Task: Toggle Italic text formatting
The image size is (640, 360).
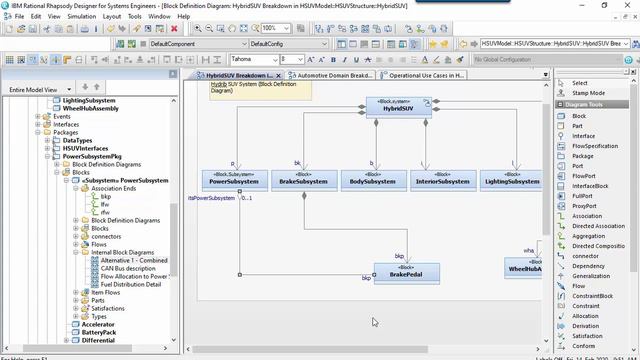Action: tap(344, 60)
